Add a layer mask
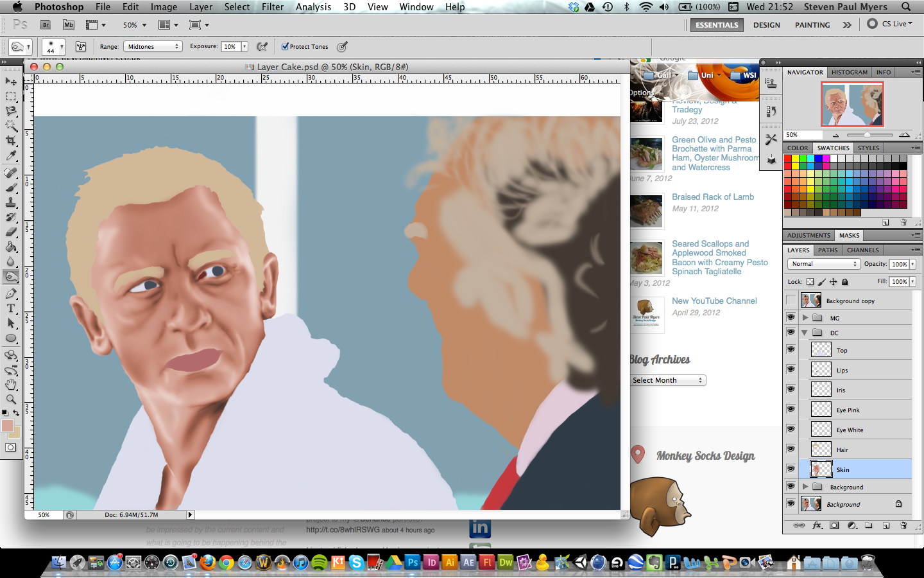The image size is (924, 578). point(834,525)
